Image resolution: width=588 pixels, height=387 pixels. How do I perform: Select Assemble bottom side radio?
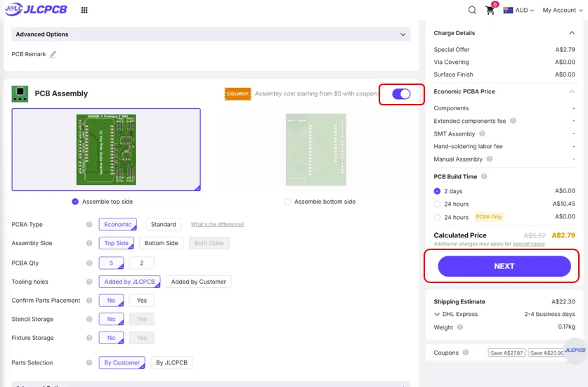pyautogui.click(x=287, y=202)
